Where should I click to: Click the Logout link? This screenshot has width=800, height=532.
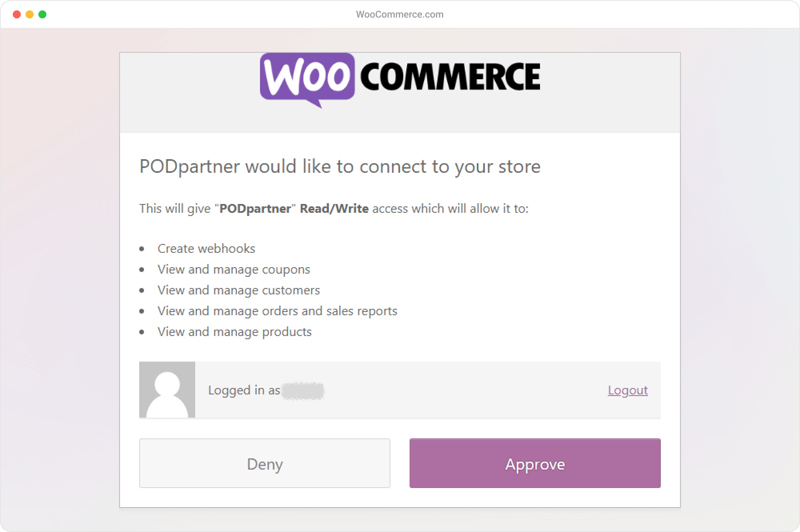(628, 390)
